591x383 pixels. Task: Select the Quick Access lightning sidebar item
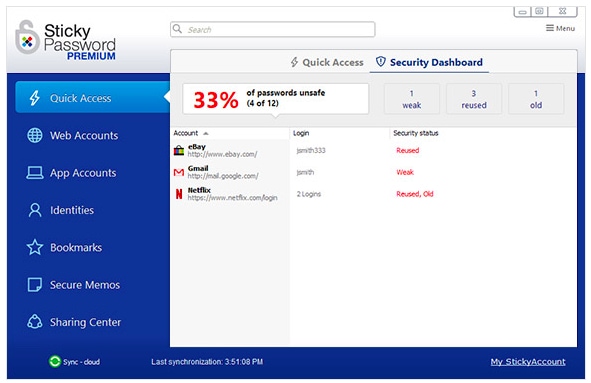point(93,98)
